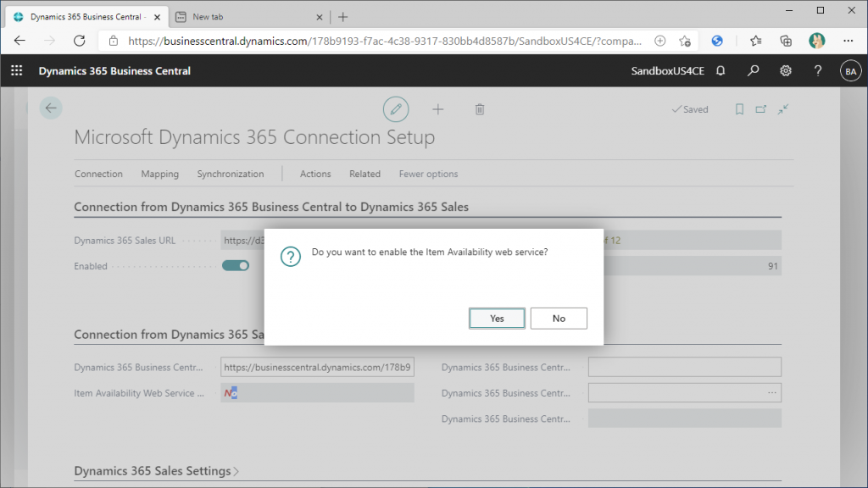Image resolution: width=868 pixels, height=488 pixels.
Task: Open the browser Collections icon
Action: tap(786, 41)
